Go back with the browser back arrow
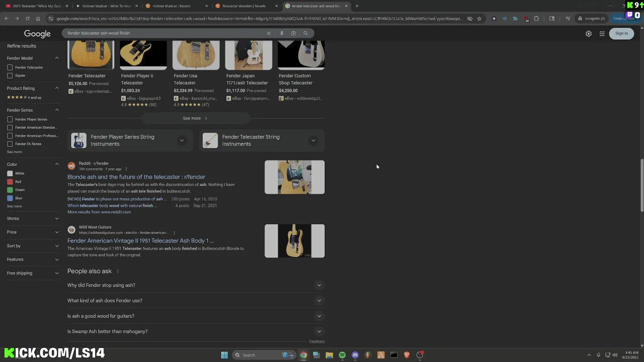Viewport: 644px width, 362px height. (7, 19)
